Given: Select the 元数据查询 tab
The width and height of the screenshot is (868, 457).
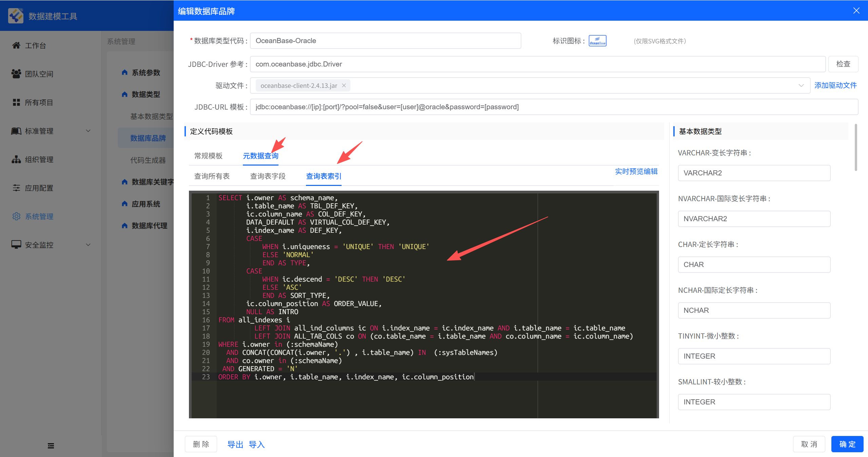Looking at the screenshot, I should pos(261,156).
